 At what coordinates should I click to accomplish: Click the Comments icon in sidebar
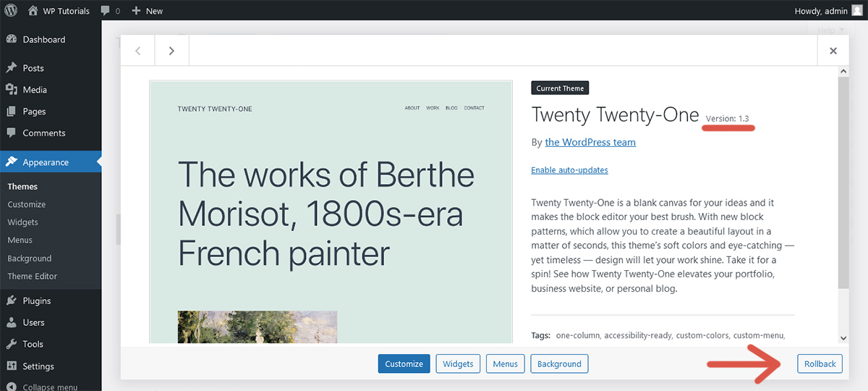click(x=12, y=133)
